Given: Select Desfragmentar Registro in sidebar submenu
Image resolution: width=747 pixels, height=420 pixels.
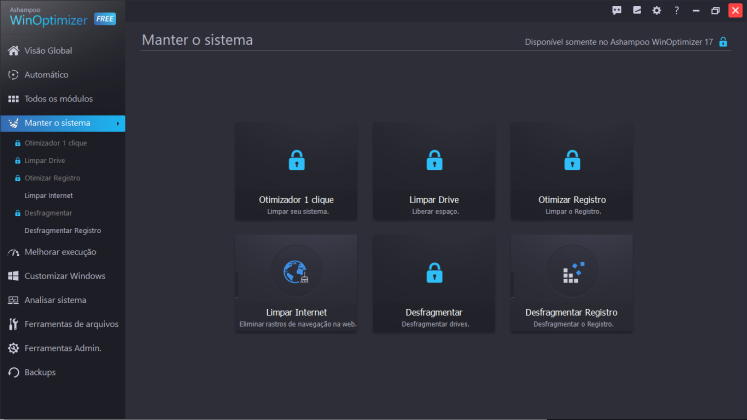Looking at the screenshot, I should [x=63, y=230].
